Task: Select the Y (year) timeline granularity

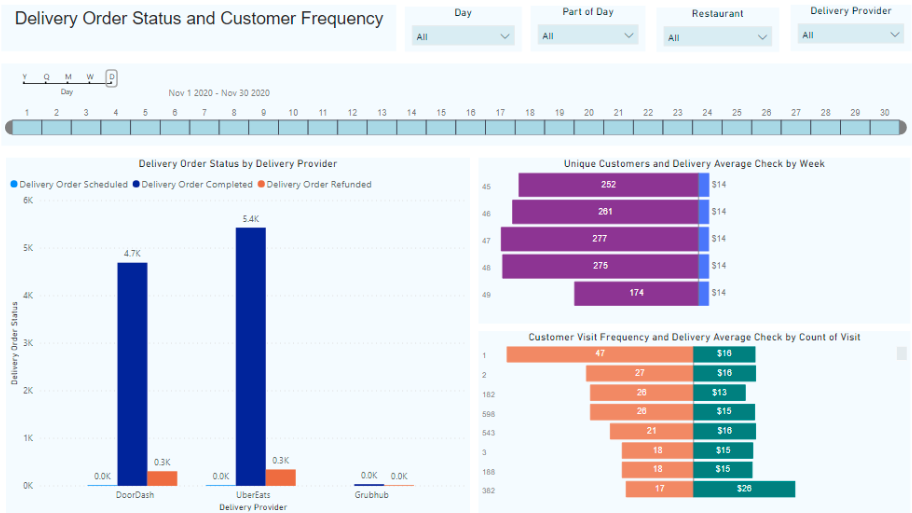Action: (24, 77)
